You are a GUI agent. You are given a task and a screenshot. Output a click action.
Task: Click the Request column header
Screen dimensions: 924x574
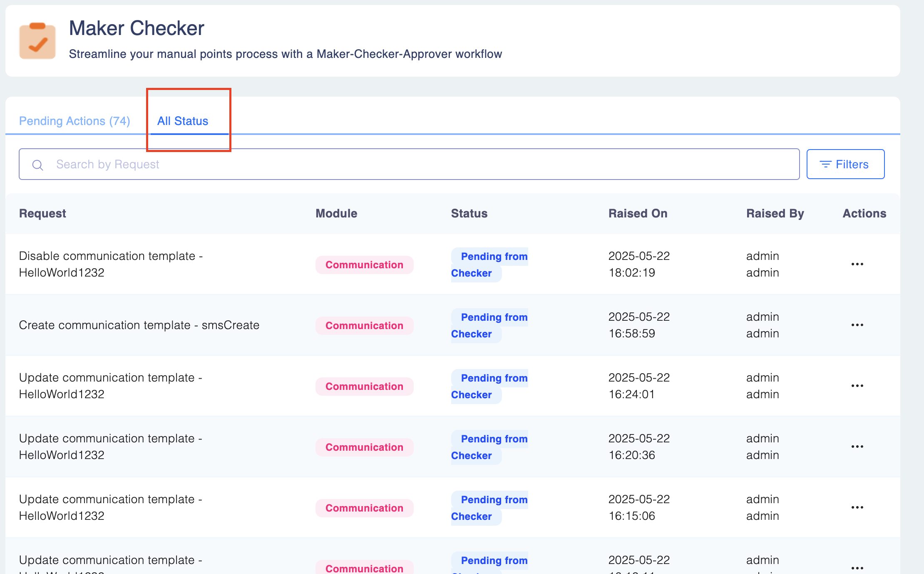coord(42,213)
